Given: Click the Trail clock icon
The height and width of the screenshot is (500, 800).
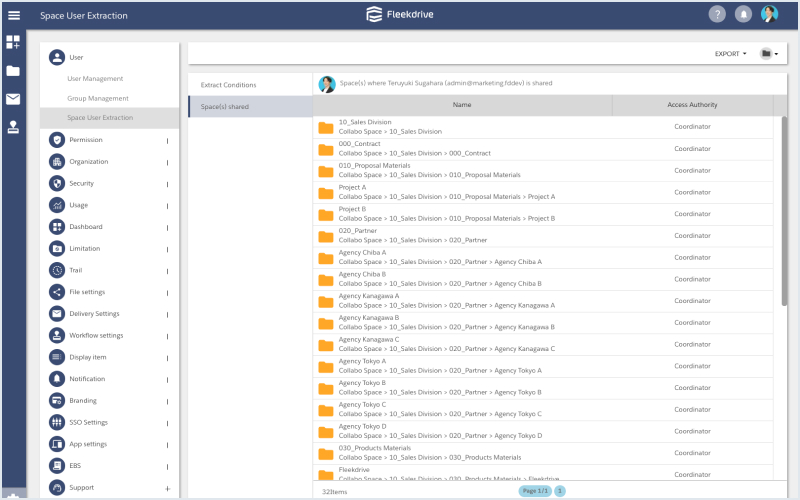Looking at the screenshot, I should point(57,270).
